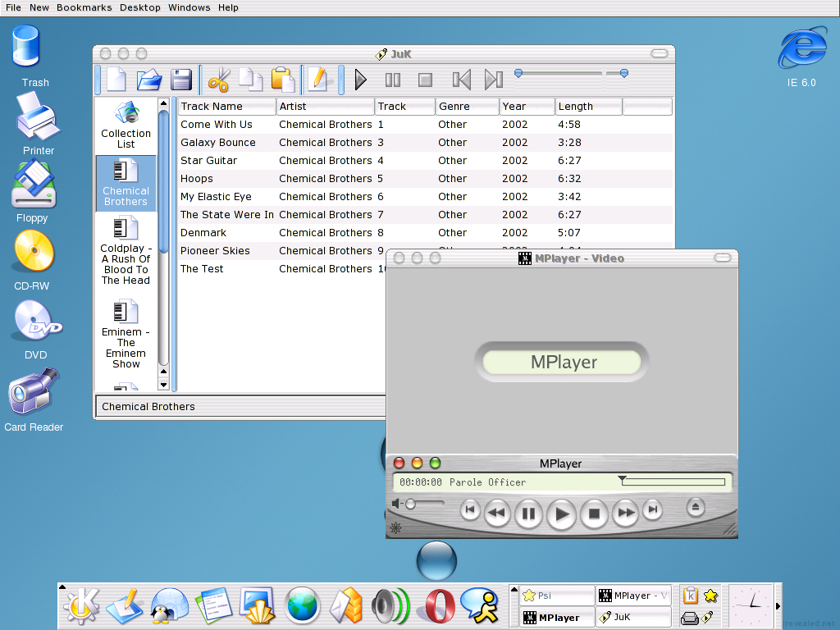This screenshot has width=840, height=630.
Task: Click the playlist sidebar scroll-up arrow at top
Action: pos(164,103)
